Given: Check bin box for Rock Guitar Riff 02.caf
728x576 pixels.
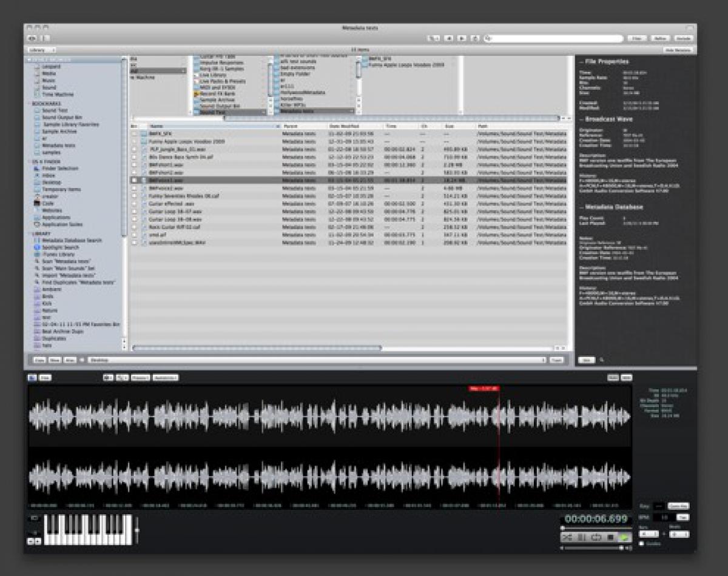Looking at the screenshot, I should (135, 227).
